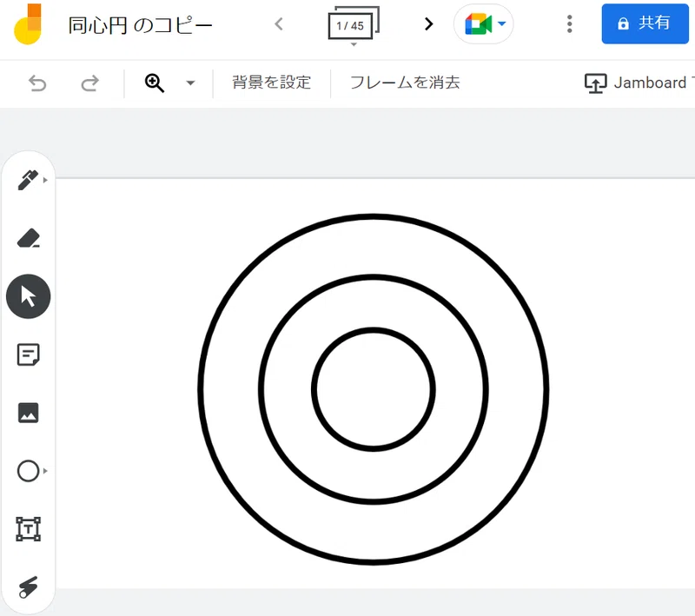Image resolution: width=695 pixels, height=616 pixels.
Task: Select the Pen tool
Action: tap(29, 180)
